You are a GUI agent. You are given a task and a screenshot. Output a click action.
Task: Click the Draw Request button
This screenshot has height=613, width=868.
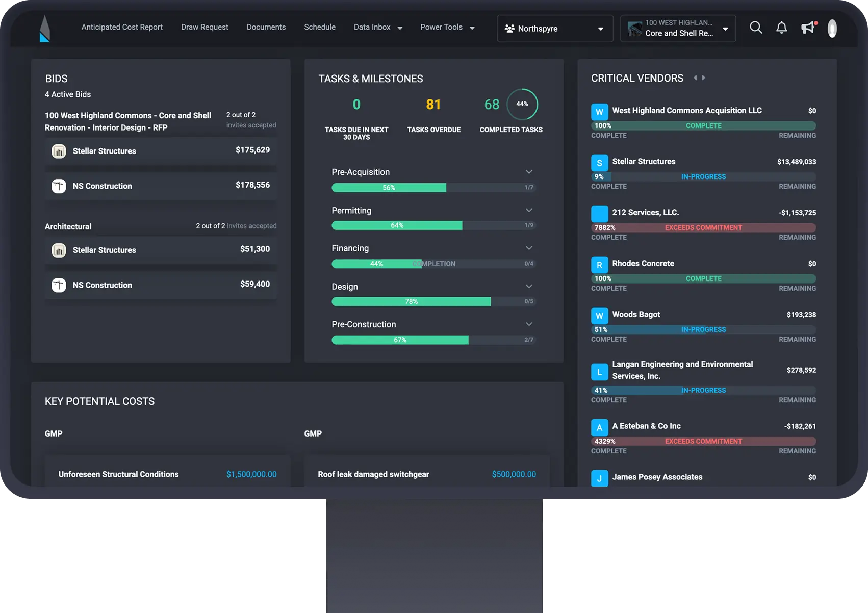click(x=204, y=27)
